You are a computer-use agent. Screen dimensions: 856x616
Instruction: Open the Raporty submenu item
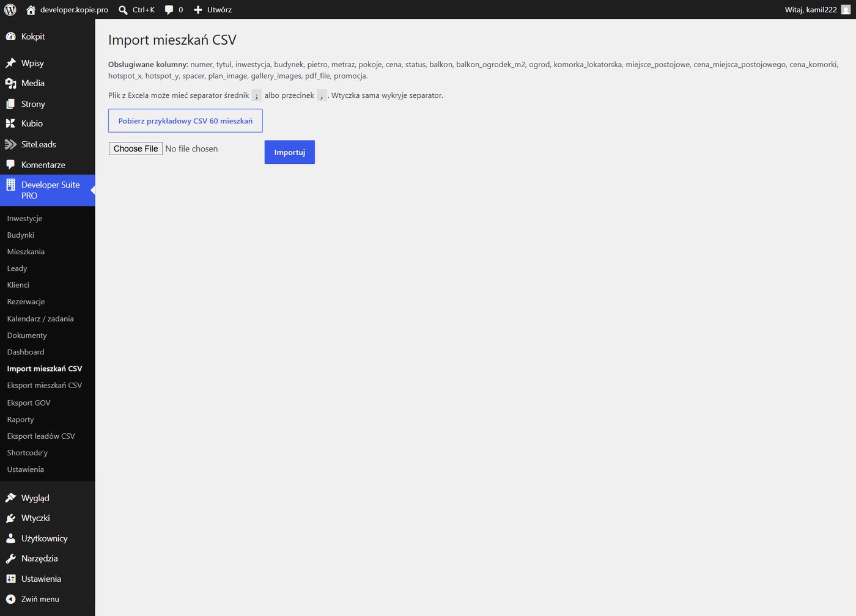pos(21,420)
